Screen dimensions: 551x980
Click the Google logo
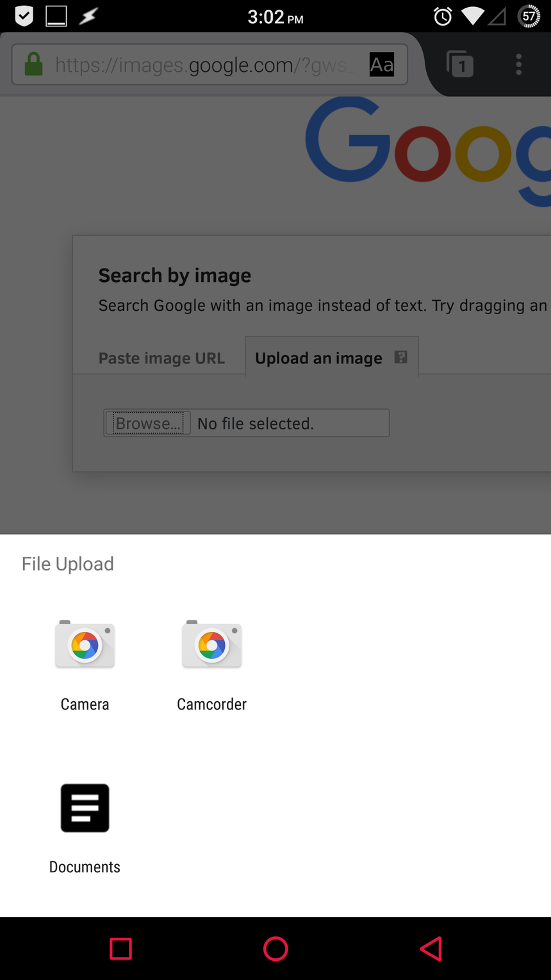pyautogui.click(x=427, y=151)
